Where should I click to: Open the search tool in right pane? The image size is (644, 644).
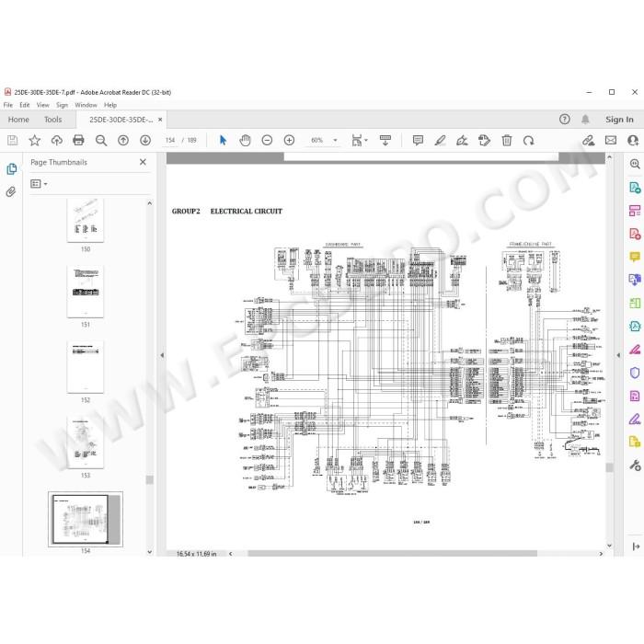click(x=635, y=164)
